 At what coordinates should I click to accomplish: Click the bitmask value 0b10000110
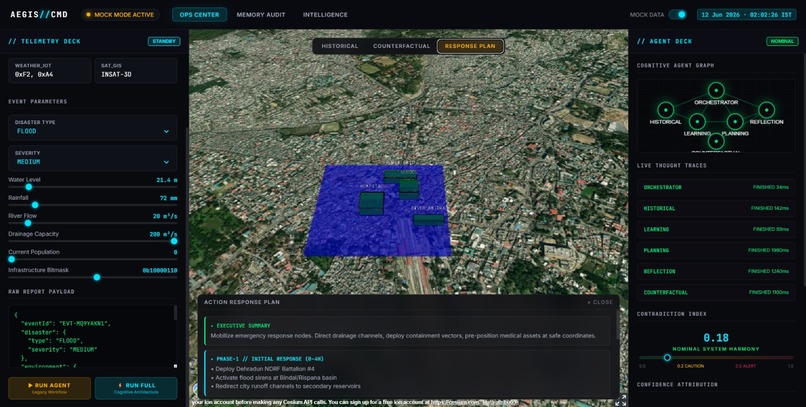[159, 270]
